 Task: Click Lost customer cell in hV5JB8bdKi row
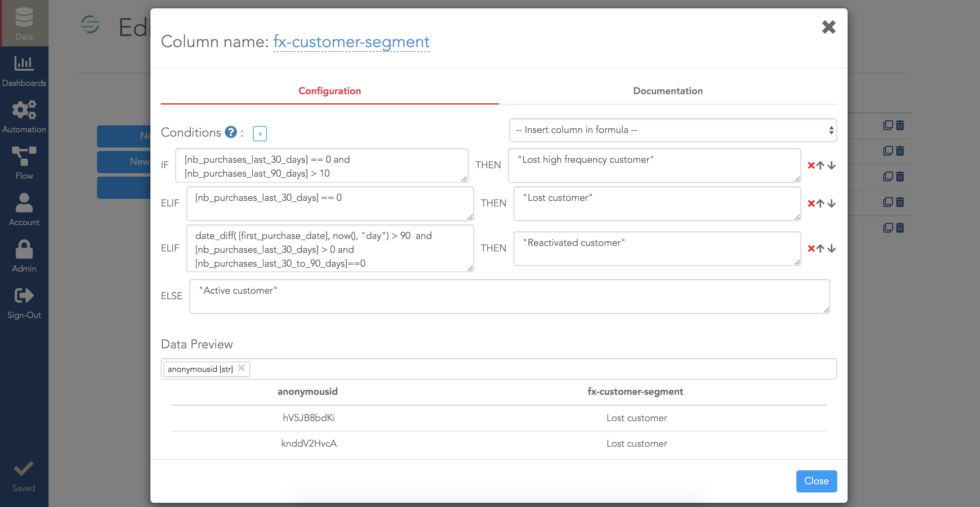637,418
